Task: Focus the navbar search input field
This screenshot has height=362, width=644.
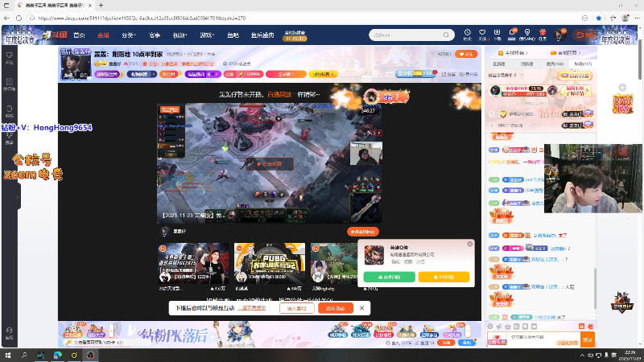Action: tap(407, 35)
